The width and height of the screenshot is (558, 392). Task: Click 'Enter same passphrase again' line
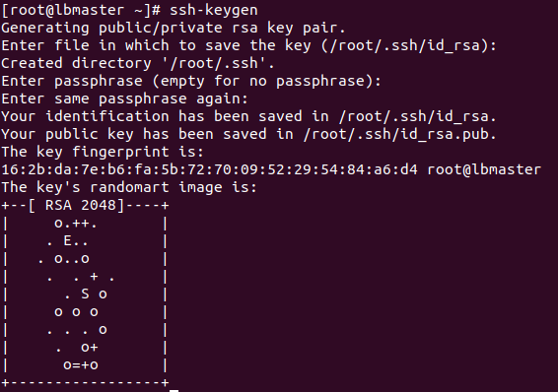[124, 98]
